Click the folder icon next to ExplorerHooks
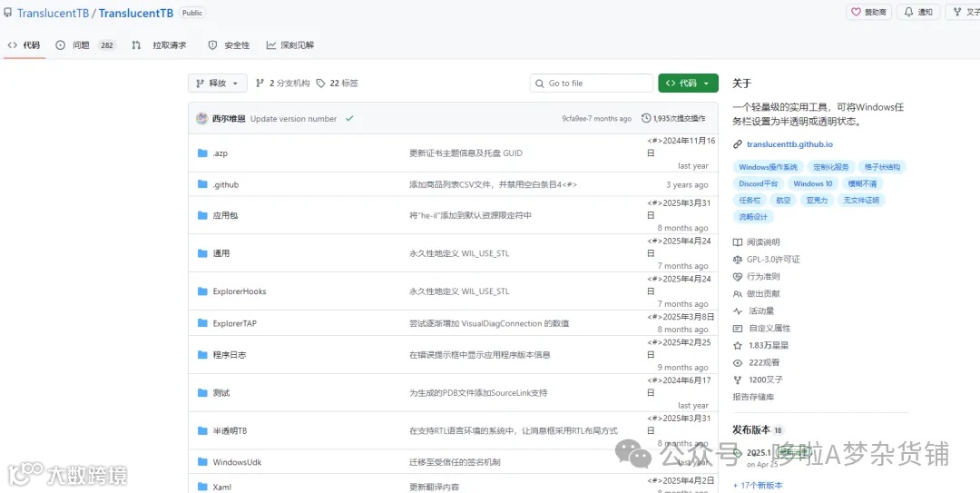980x493 pixels. tap(202, 291)
